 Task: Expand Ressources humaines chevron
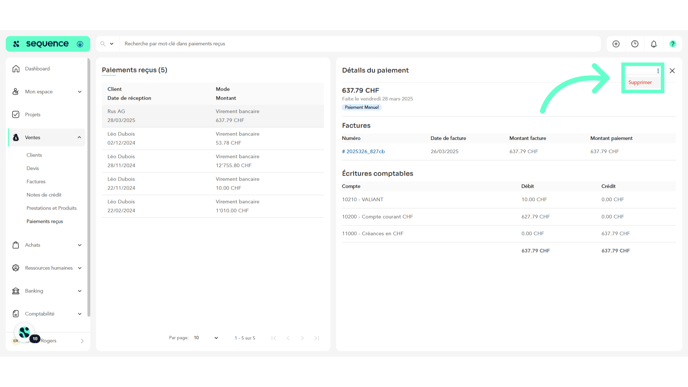79,268
